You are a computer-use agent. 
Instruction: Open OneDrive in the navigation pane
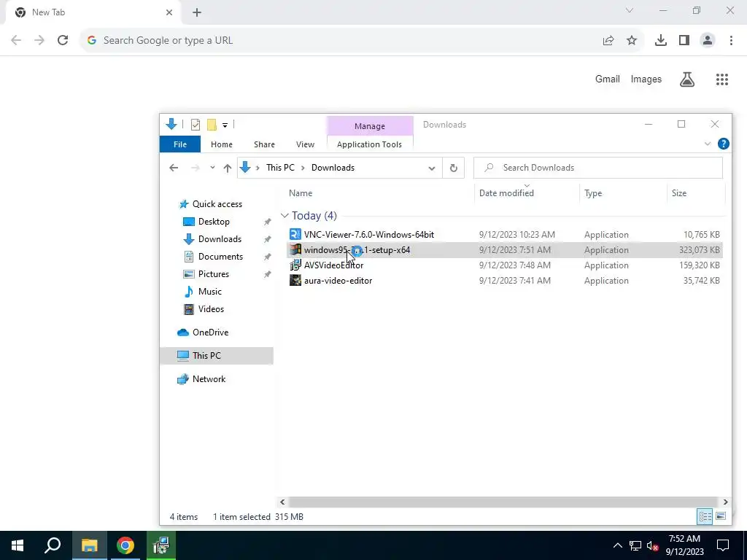click(x=210, y=332)
